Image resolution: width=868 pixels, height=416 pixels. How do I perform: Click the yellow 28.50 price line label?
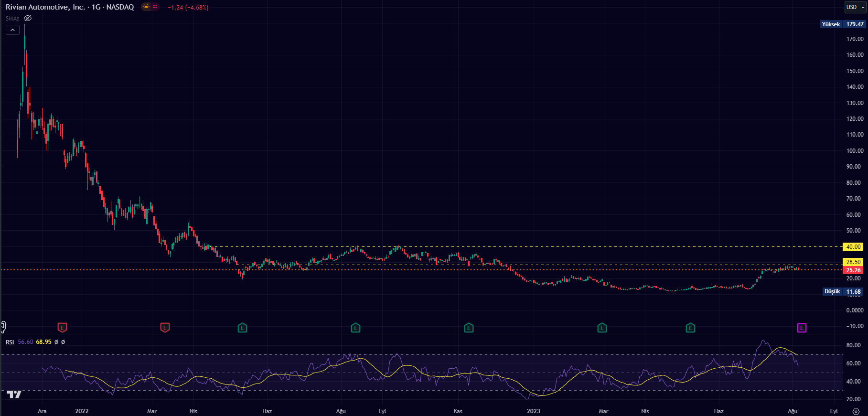(x=853, y=262)
